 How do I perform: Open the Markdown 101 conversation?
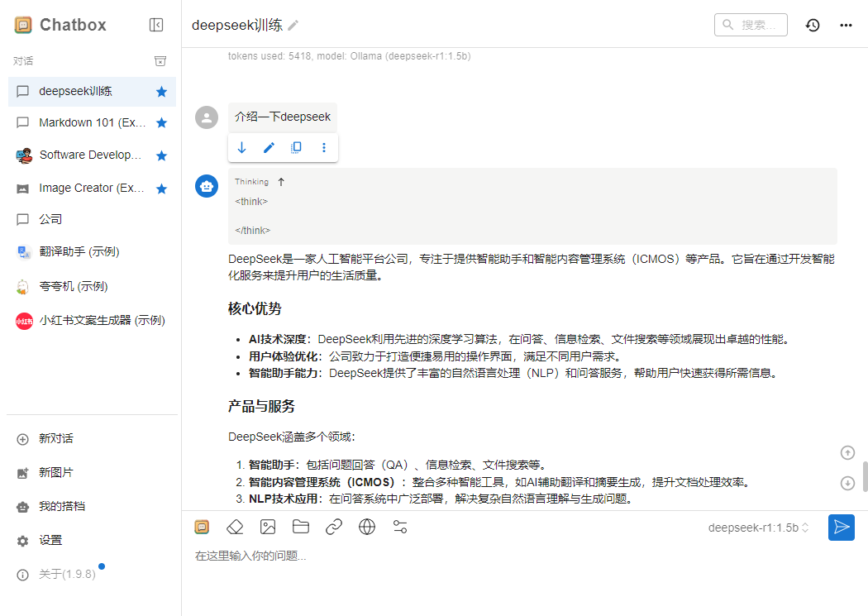92,122
